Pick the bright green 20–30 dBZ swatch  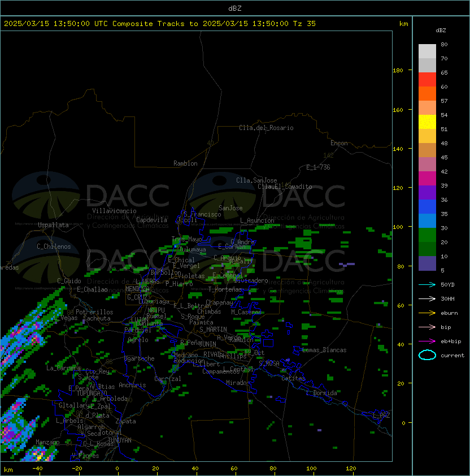tap(427, 235)
